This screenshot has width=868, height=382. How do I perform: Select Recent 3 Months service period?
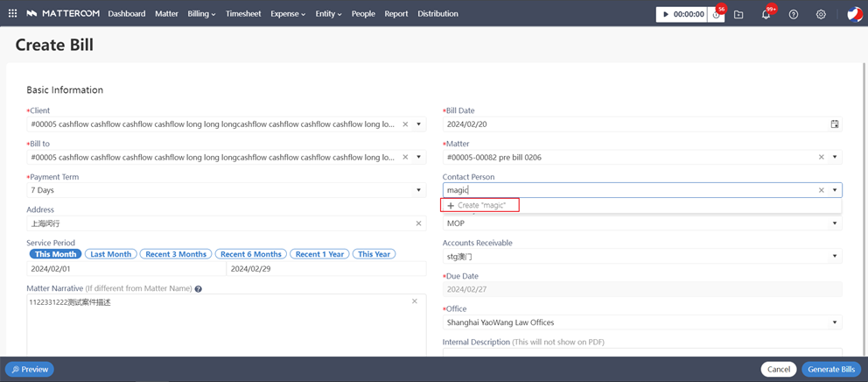176,254
